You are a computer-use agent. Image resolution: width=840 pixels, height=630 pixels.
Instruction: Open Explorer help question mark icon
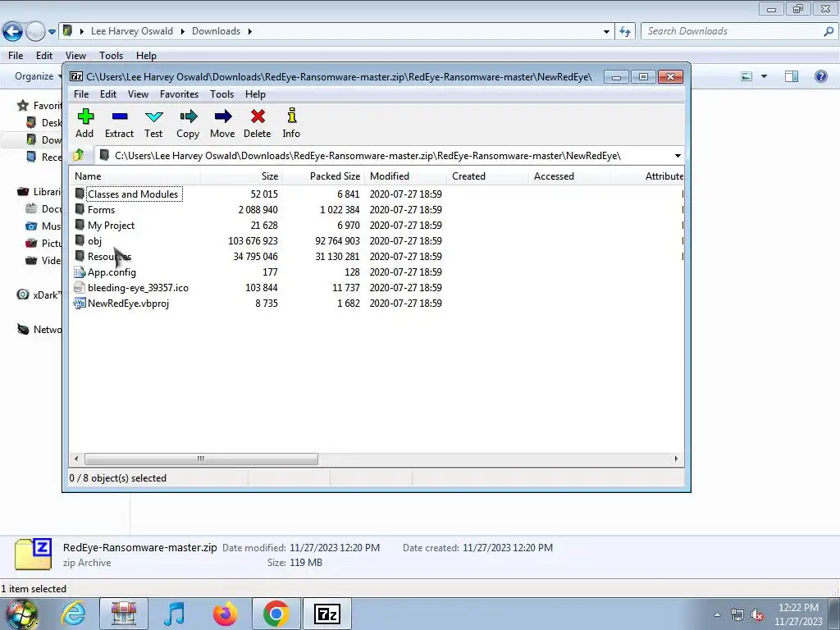click(x=820, y=76)
